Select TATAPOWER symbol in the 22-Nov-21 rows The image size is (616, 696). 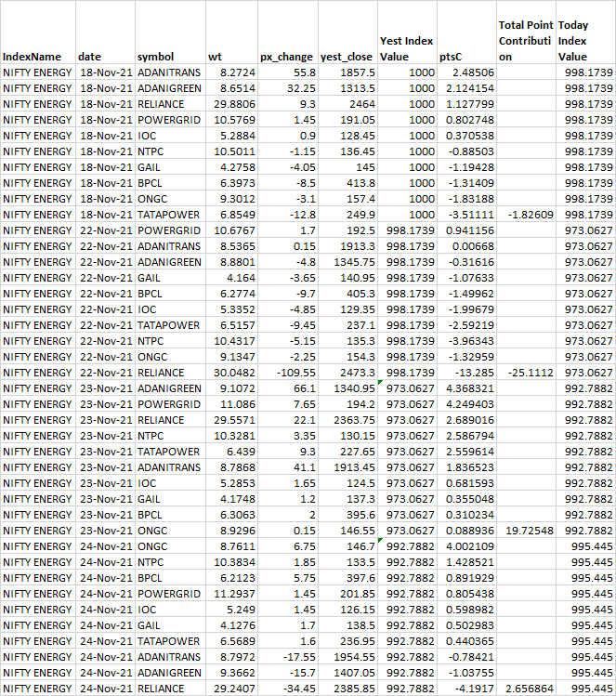tap(169, 325)
